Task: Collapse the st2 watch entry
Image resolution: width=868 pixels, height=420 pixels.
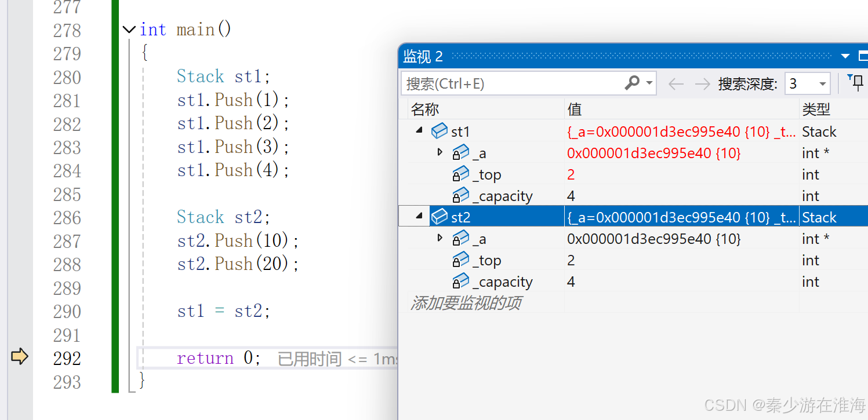Action: coord(419,217)
